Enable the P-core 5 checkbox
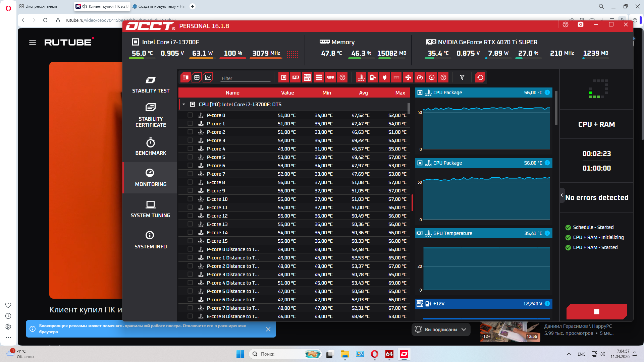 [190, 157]
